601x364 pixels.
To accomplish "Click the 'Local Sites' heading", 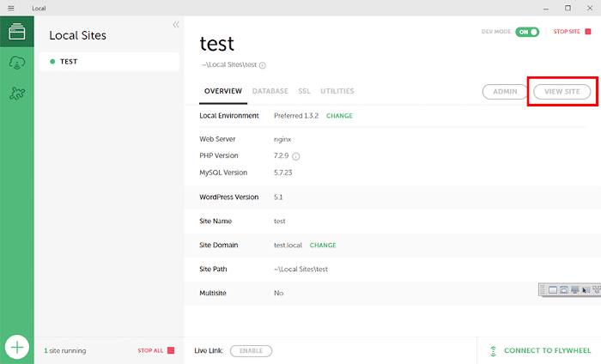I will click(78, 36).
